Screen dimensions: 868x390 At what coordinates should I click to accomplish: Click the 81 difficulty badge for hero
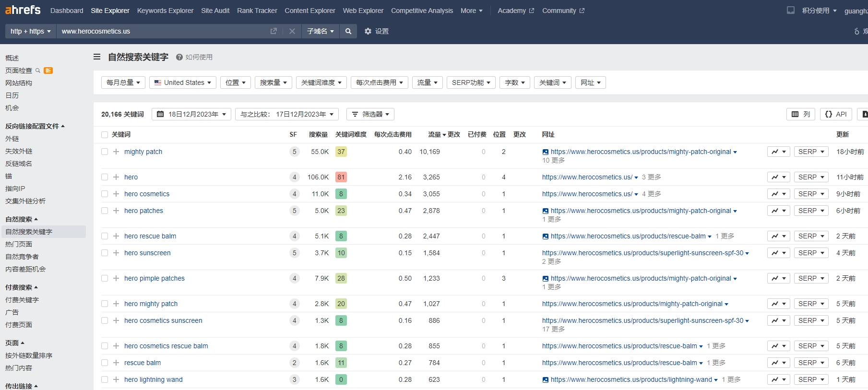(341, 177)
